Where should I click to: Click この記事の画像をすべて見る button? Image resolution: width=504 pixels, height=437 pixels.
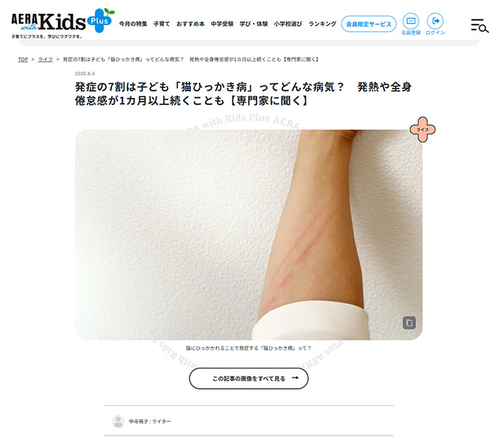tap(249, 379)
